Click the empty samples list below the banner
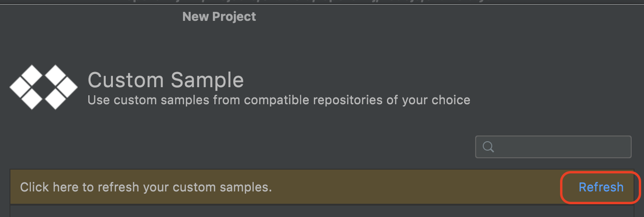 [x=322, y=211]
